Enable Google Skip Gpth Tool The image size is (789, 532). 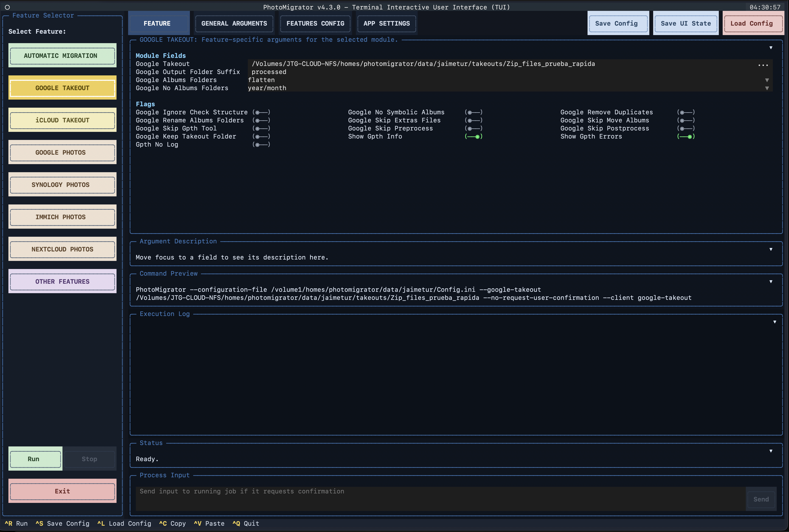tap(261, 129)
